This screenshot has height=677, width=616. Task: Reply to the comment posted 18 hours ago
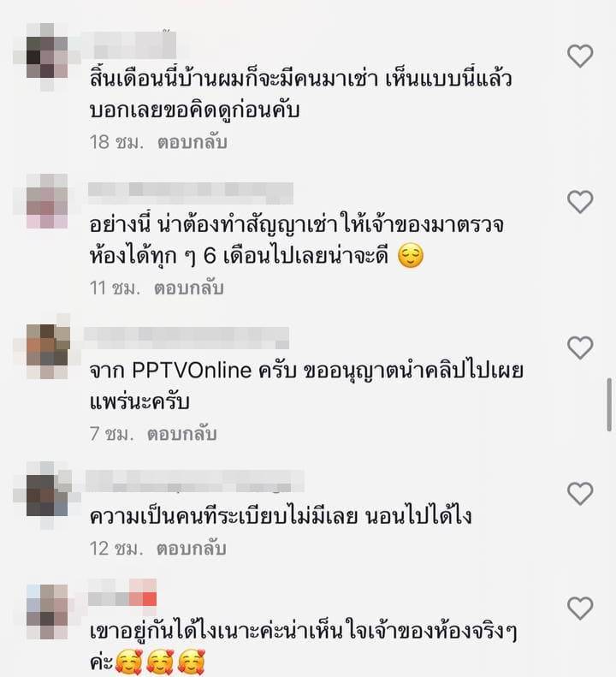[x=192, y=142]
